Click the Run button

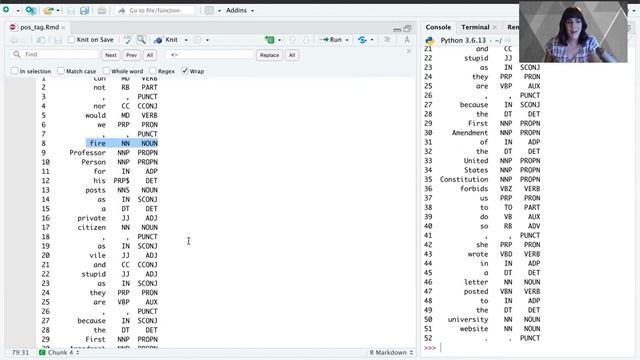point(331,40)
